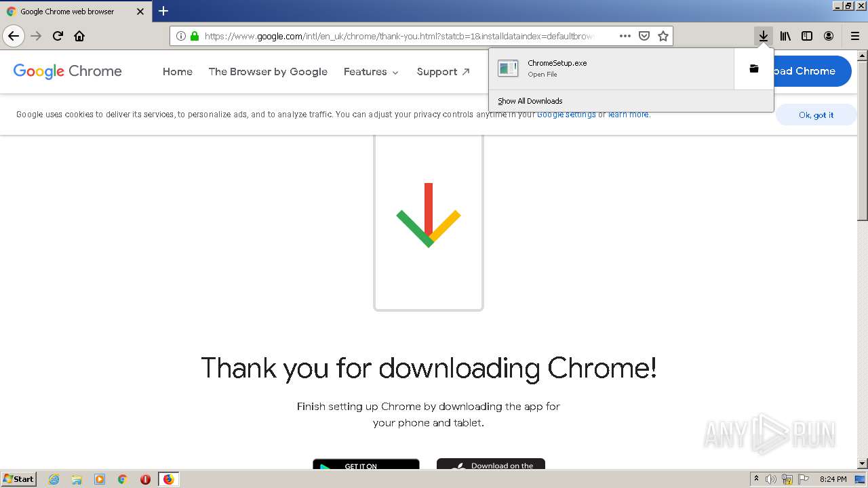Click the URL address field
Image resolution: width=868 pixels, height=488 pixels.
(x=399, y=36)
